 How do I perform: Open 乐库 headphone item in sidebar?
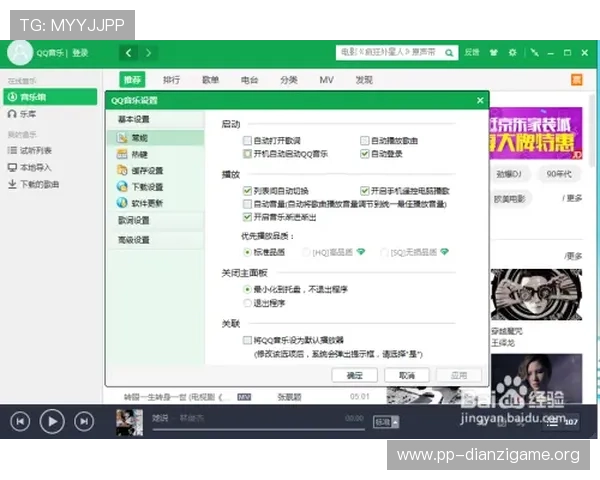point(22,114)
